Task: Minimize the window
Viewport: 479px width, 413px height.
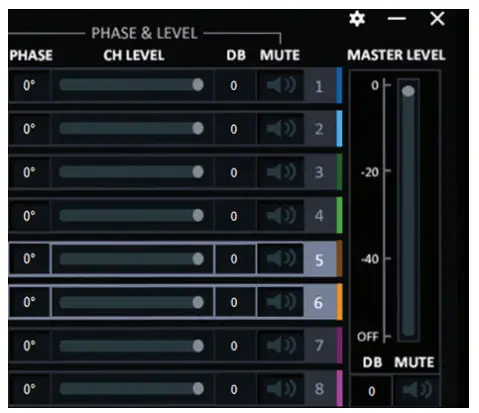Action: click(397, 18)
